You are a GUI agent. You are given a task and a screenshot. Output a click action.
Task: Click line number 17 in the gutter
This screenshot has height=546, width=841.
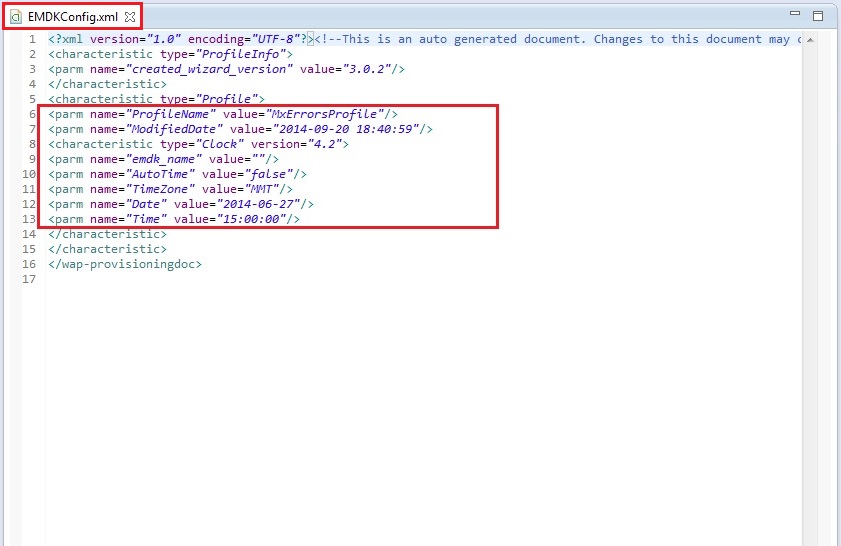tap(32, 279)
